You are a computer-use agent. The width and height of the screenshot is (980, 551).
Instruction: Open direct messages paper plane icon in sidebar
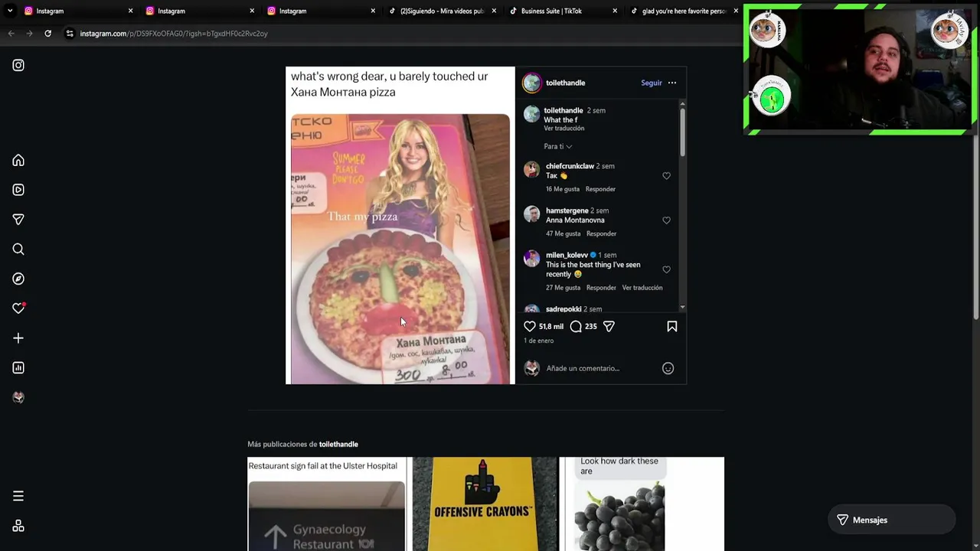click(18, 220)
